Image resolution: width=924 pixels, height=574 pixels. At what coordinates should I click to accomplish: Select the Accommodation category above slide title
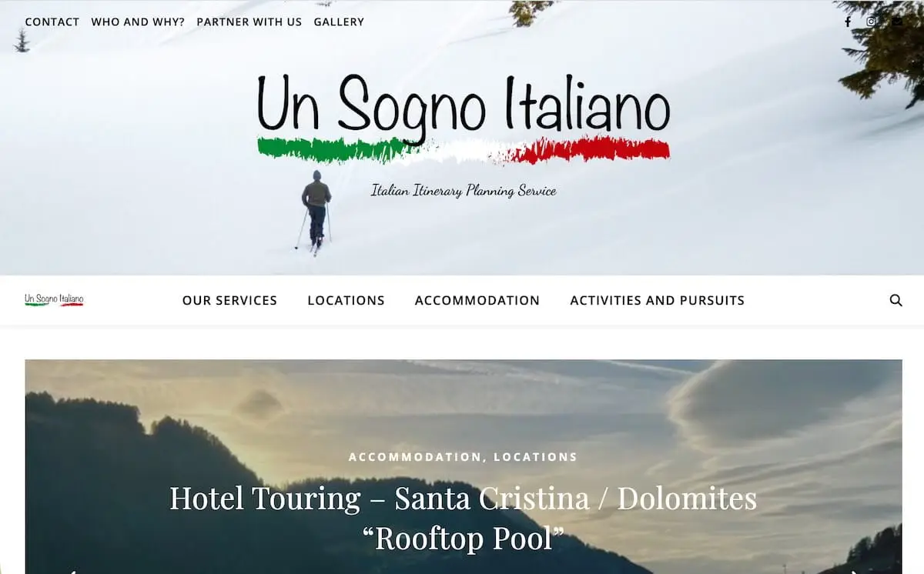tap(414, 457)
